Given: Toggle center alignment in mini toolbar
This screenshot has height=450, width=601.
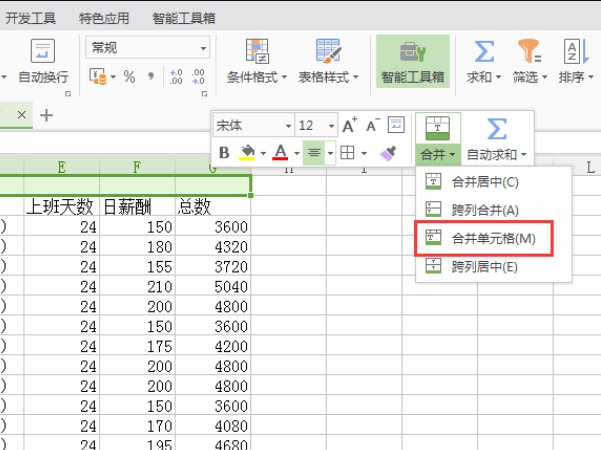Looking at the screenshot, I should pos(314,153).
